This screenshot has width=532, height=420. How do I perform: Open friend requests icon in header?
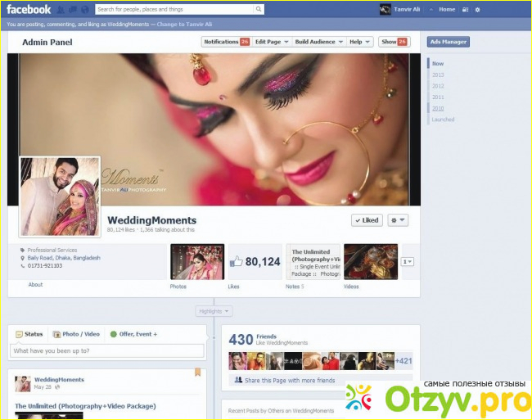61,10
